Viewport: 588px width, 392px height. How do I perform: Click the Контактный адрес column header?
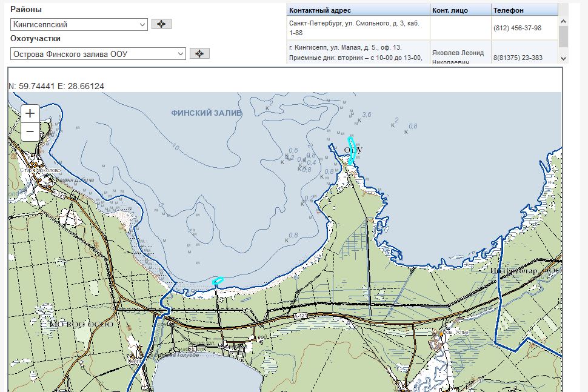coord(358,10)
